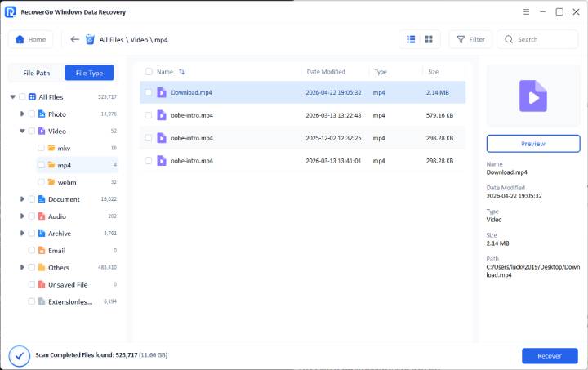Click the All Files grid icon
The image size is (588, 370).
[x=32, y=96]
